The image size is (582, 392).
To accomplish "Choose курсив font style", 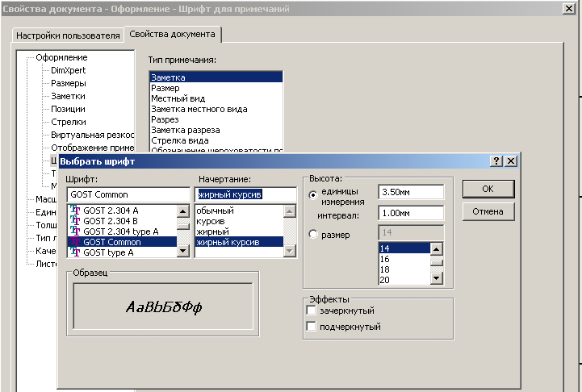I will pos(239,221).
